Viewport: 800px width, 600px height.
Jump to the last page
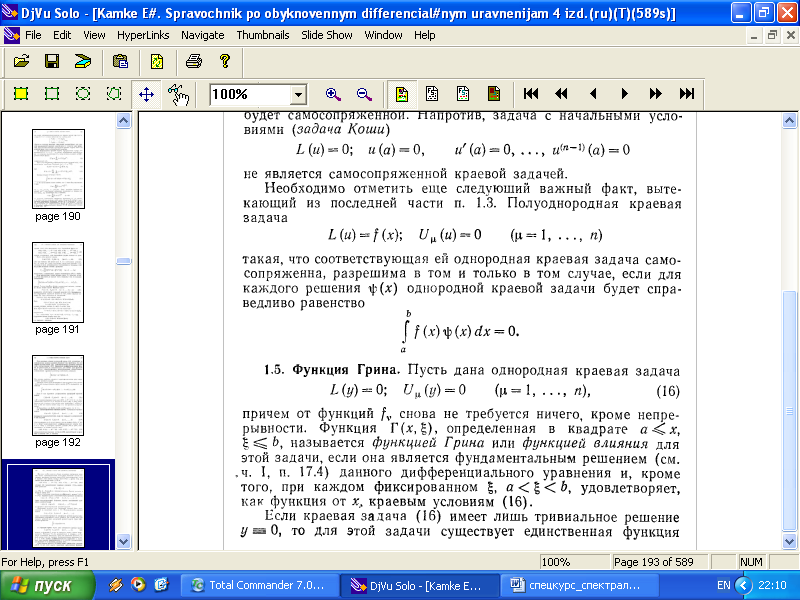pos(687,94)
